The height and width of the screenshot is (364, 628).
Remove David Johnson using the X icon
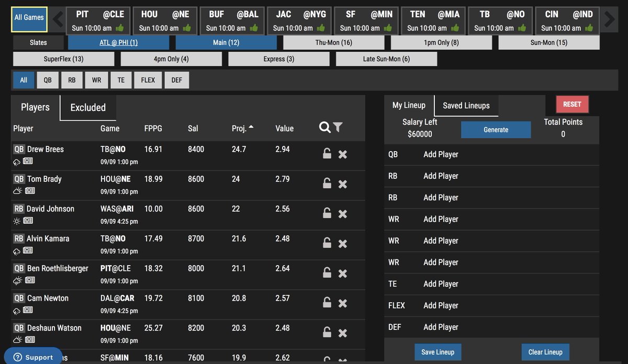[343, 214]
